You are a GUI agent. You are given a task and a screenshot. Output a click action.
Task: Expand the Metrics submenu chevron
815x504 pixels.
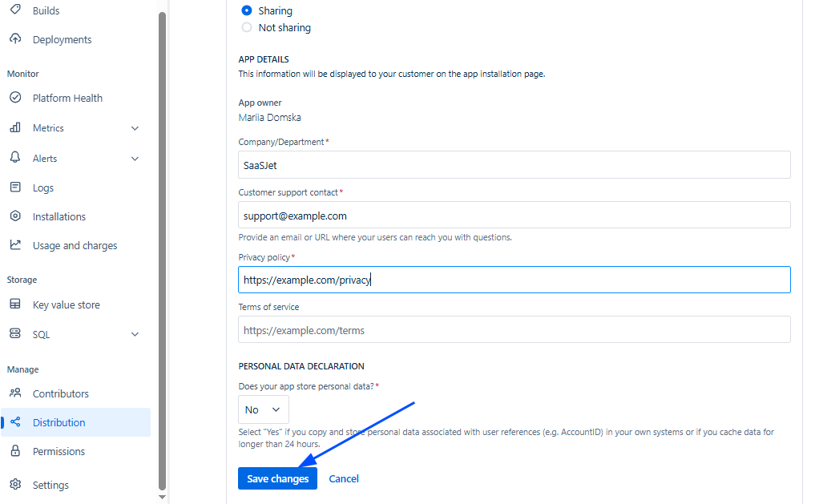point(135,128)
